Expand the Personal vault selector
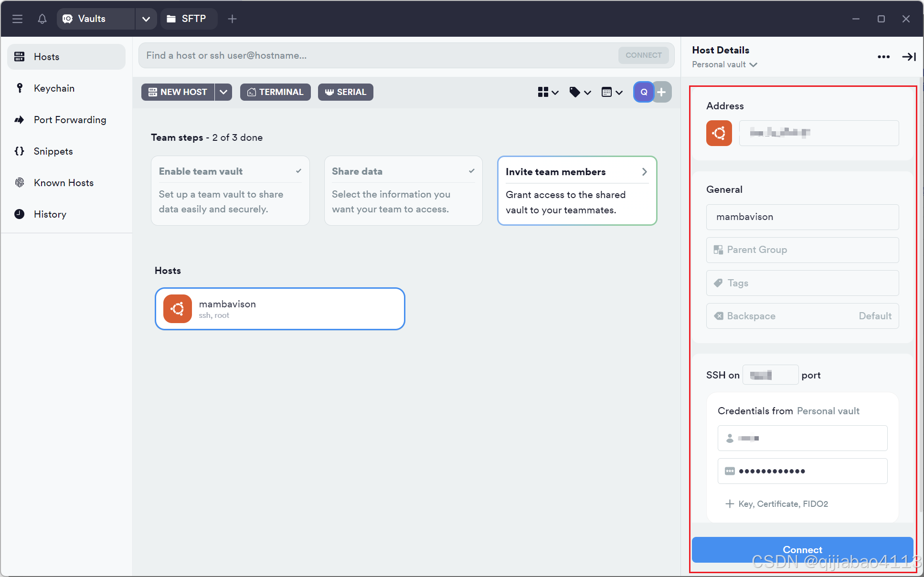Viewport: 924px width, 577px height. click(724, 64)
